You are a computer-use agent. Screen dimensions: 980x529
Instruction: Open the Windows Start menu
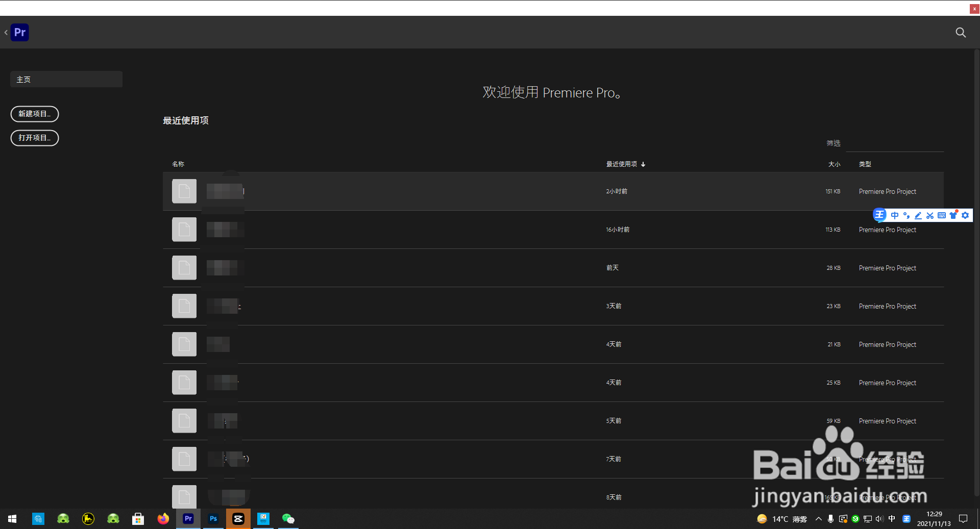(12, 519)
